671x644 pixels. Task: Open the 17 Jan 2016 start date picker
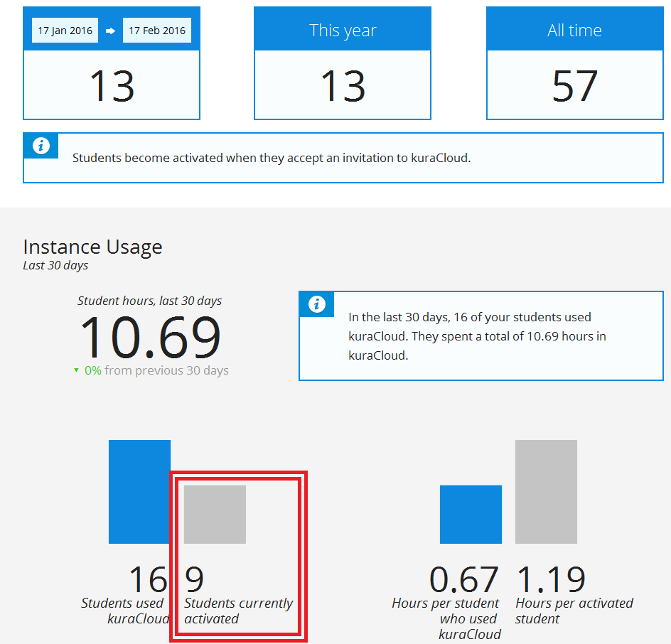65,31
